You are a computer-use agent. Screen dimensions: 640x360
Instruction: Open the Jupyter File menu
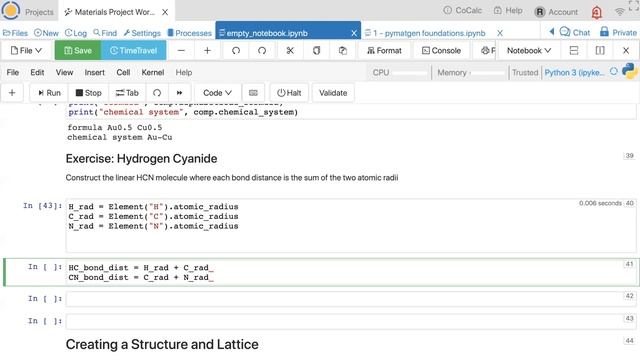(13, 72)
